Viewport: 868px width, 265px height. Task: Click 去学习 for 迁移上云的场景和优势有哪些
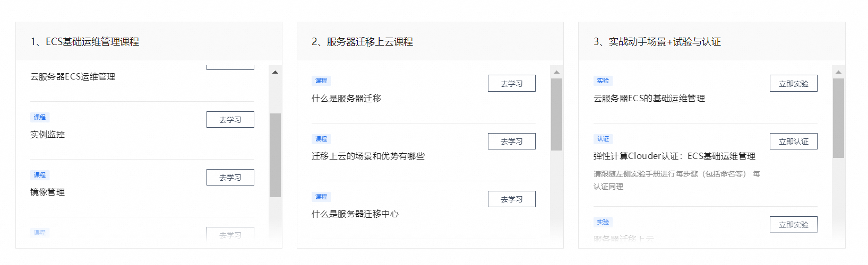click(511, 142)
